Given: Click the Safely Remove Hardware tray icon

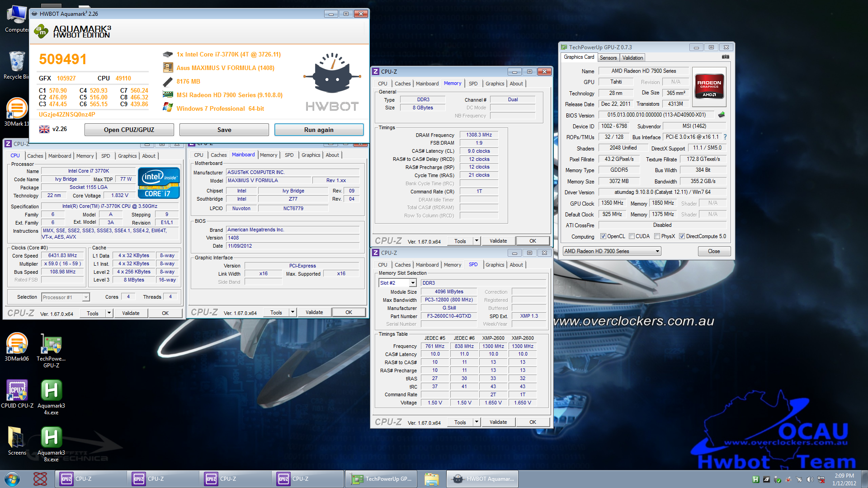Looking at the screenshot, I should click(x=778, y=479).
